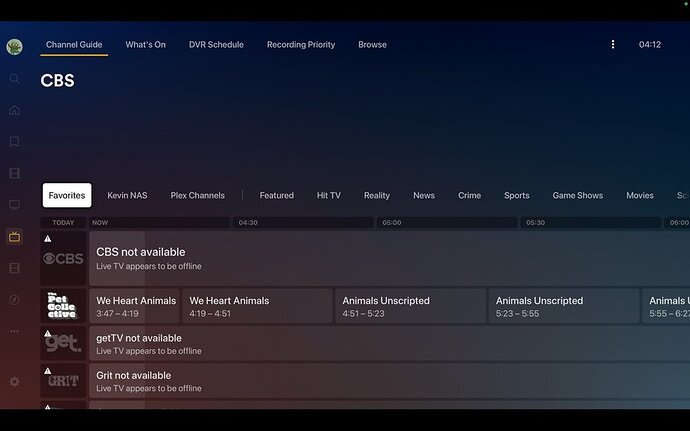The width and height of the screenshot is (690, 431).
Task: Filter guide by Hit TV
Action: pyautogui.click(x=329, y=195)
